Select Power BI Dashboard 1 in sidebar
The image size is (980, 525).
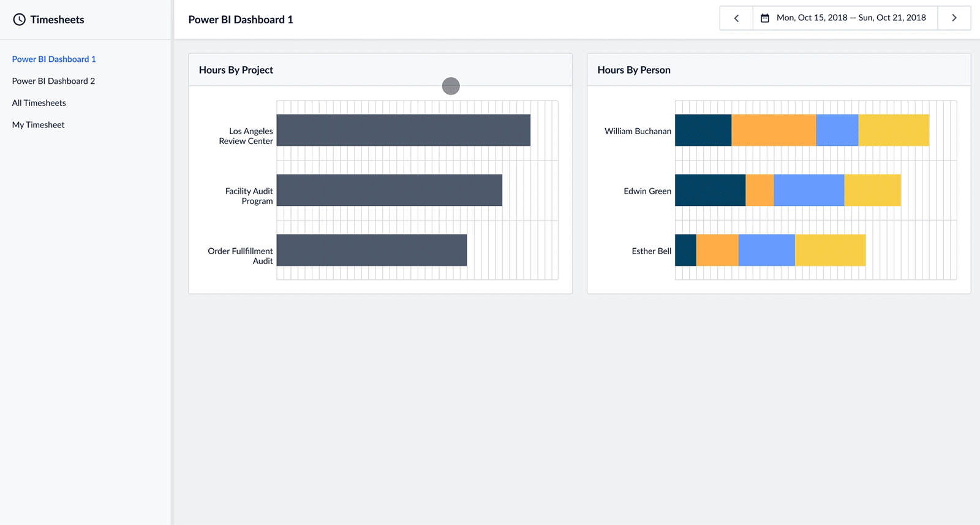point(54,59)
